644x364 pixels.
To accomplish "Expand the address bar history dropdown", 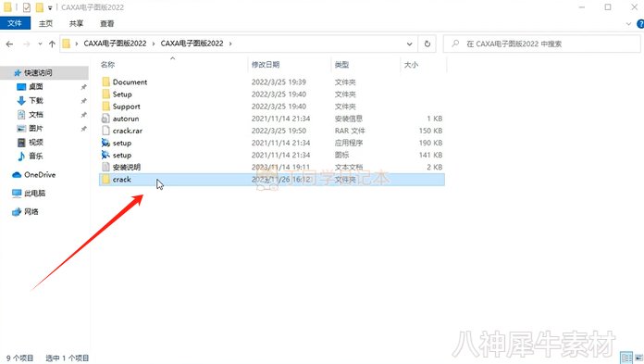I will pos(410,44).
